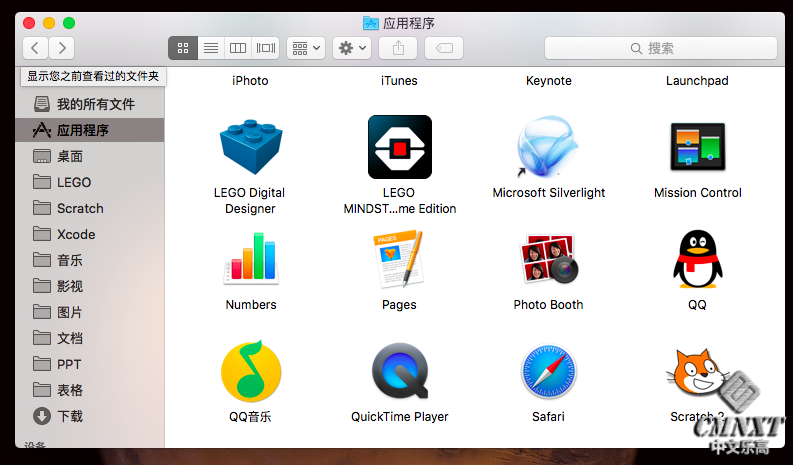793x465 pixels.
Task: Minimize the window with yellow button
Action: point(49,23)
